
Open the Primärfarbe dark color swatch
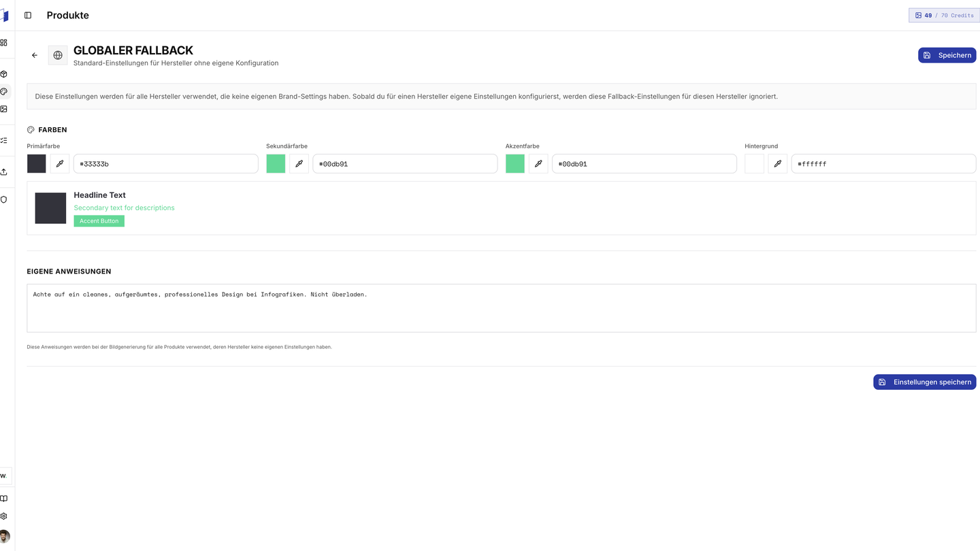pos(37,163)
